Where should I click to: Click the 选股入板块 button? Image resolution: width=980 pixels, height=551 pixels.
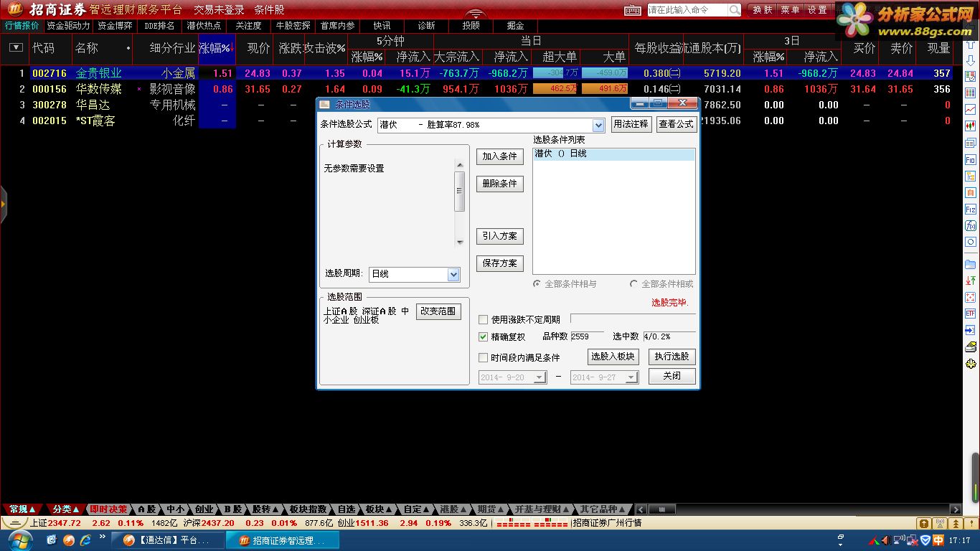point(613,357)
